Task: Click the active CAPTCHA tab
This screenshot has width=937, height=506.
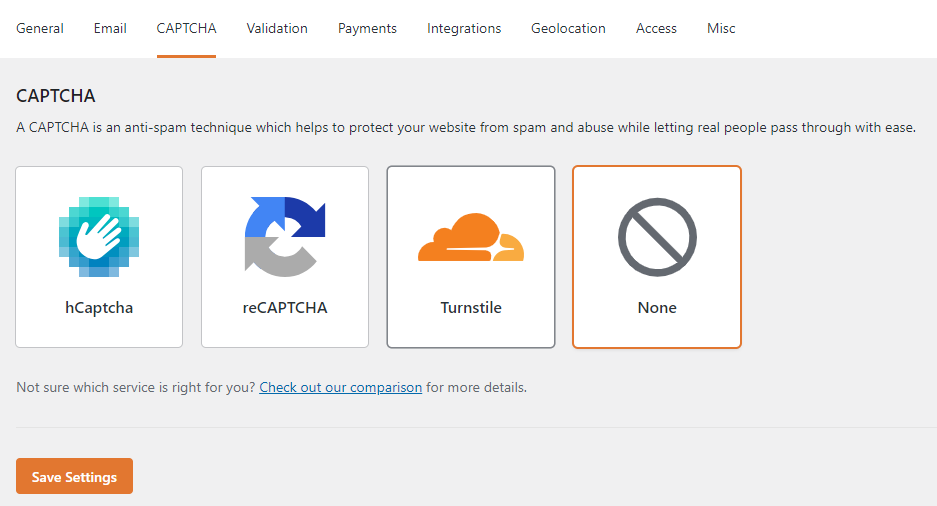Action: pyautogui.click(x=186, y=28)
